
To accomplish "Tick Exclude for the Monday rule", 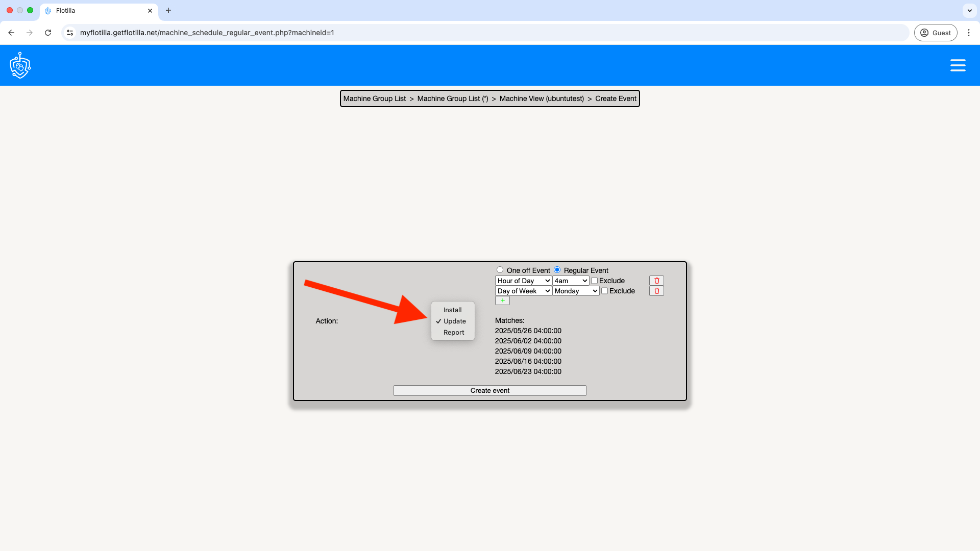I will point(604,291).
